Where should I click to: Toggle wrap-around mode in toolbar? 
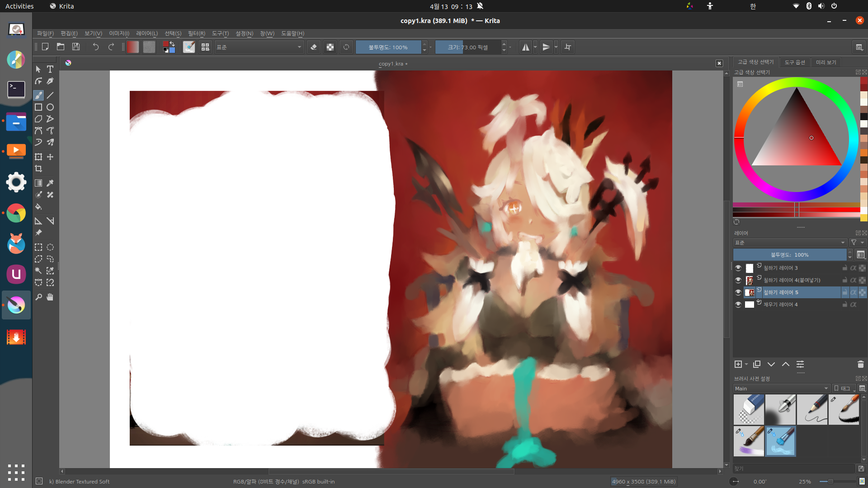point(568,47)
